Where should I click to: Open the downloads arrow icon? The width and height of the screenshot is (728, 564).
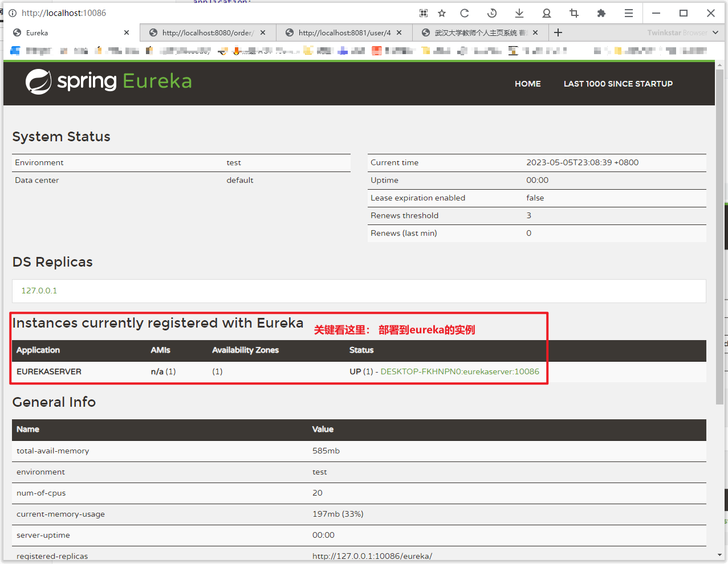519,13
